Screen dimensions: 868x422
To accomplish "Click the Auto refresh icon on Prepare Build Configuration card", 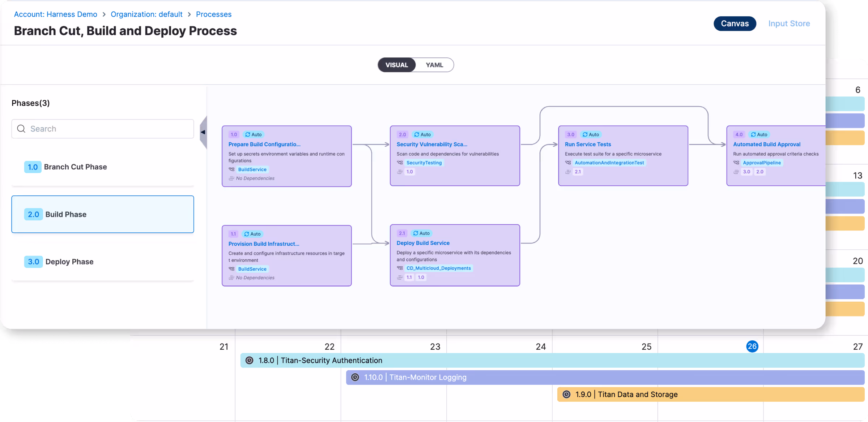I will [x=248, y=134].
